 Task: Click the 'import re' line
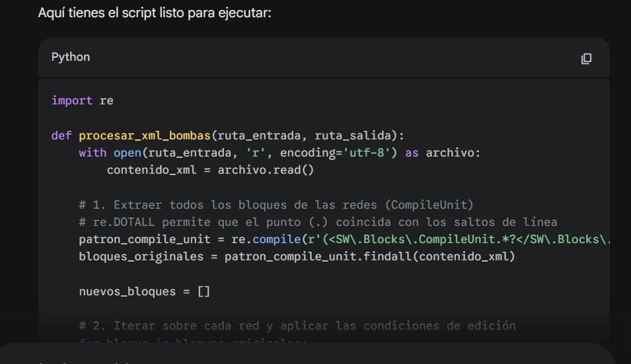(82, 100)
